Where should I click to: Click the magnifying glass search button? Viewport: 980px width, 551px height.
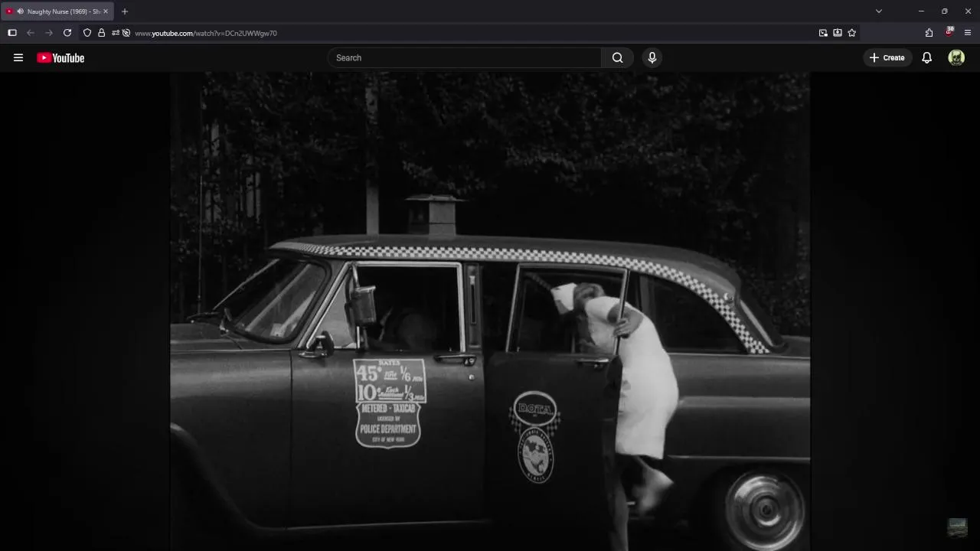point(618,57)
